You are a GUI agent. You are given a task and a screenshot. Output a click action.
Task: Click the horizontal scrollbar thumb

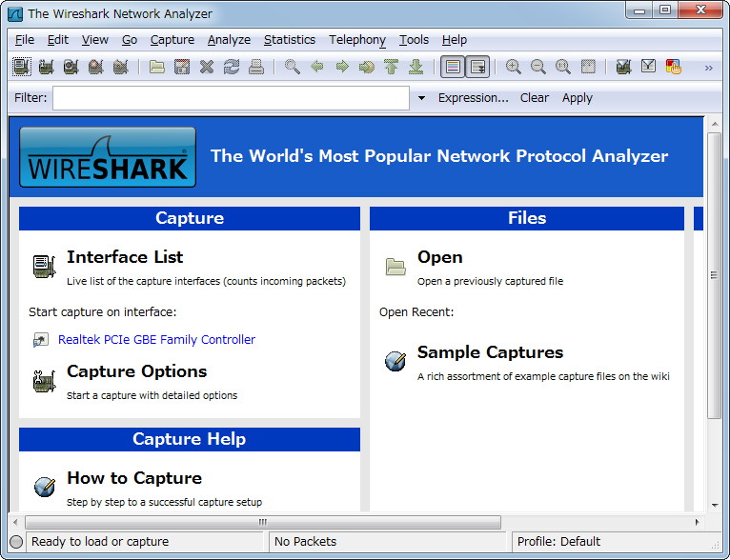pos(263,522)
